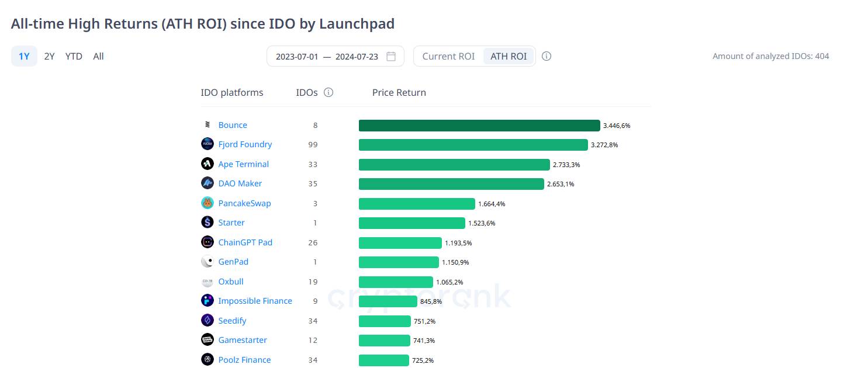This screenshot has width=868, height=368.
Task: Open the Oxbull link
Action: pos(231,282)
